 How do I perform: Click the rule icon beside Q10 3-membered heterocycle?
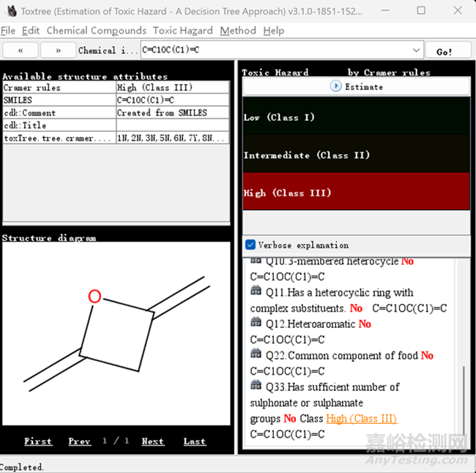[x=256, y=261]
